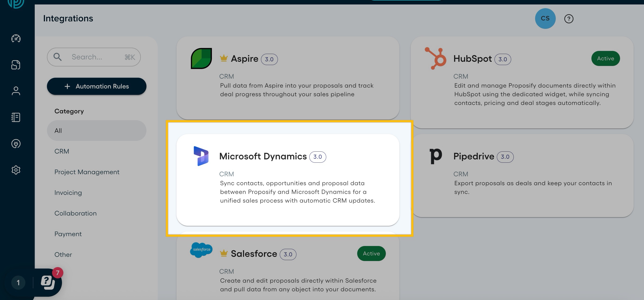Open the settings gear icon in sidebar
The width and height of the screenshot is (644, 300).
(x=16, y=170)
